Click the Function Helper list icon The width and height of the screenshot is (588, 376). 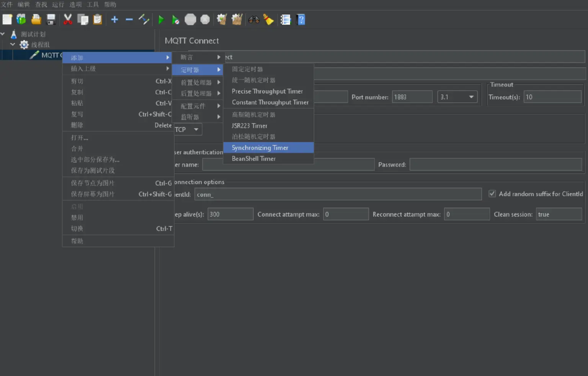pos(286,20)
